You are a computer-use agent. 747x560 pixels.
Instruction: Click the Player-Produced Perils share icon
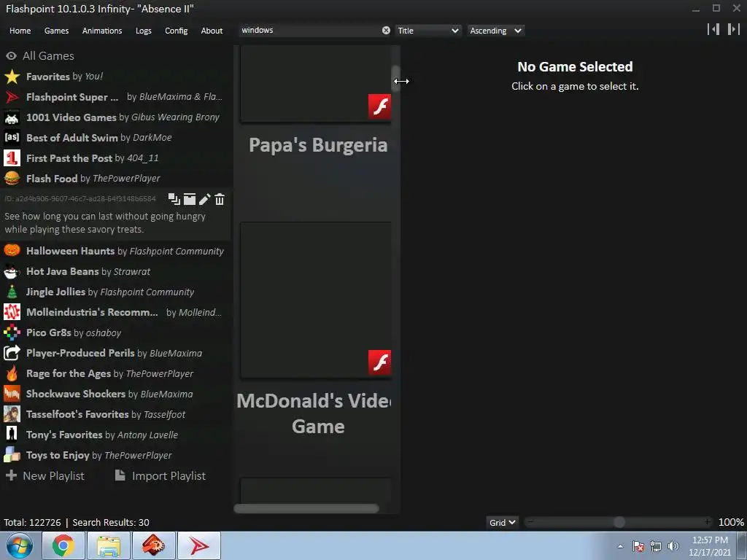12,353
